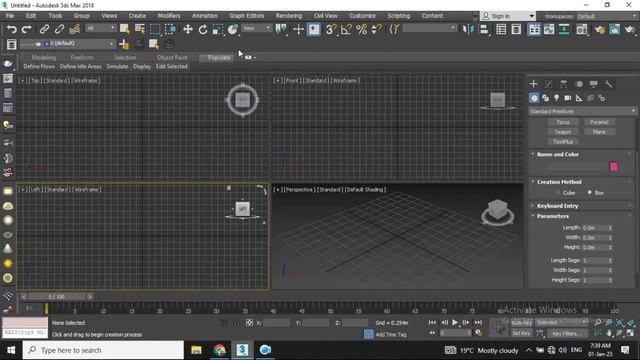Click the Key Filters button
Screen dimensions: 640x360
coord(567,333)
